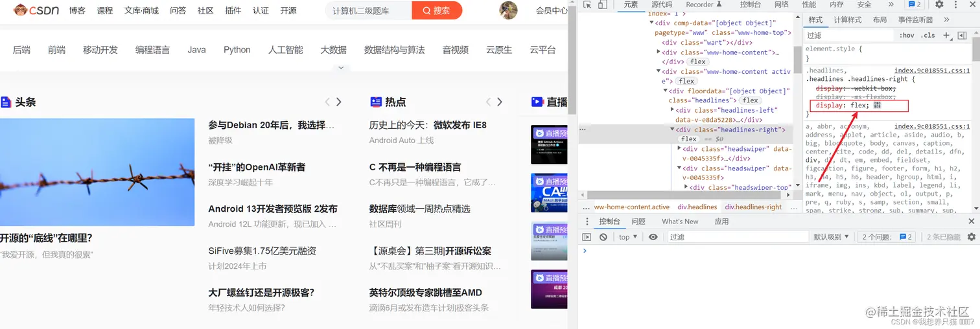Image resolution: width=980 pixels, height=329 pixels.
Task: Open the 会员中心 link
Action: pos(552,10)
